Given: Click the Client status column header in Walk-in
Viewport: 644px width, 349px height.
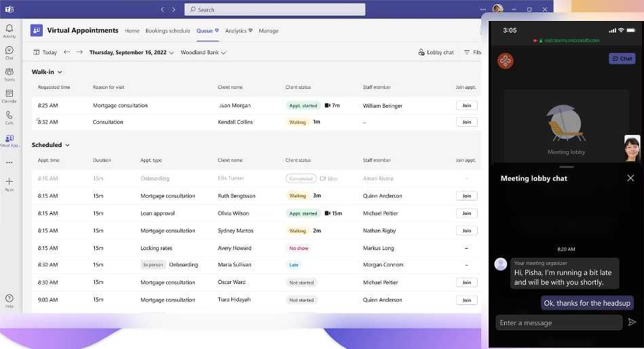Looking at the screenshot, I should [x=298, y=87].
